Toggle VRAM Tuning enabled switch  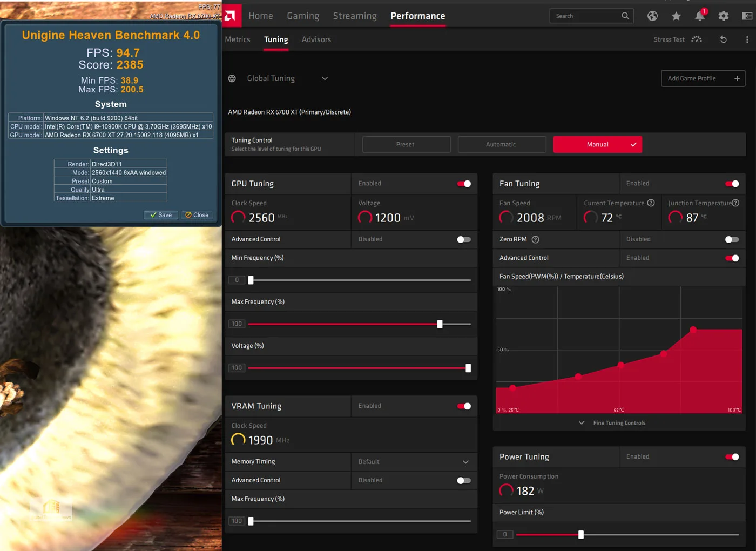[x=464, y=406]
